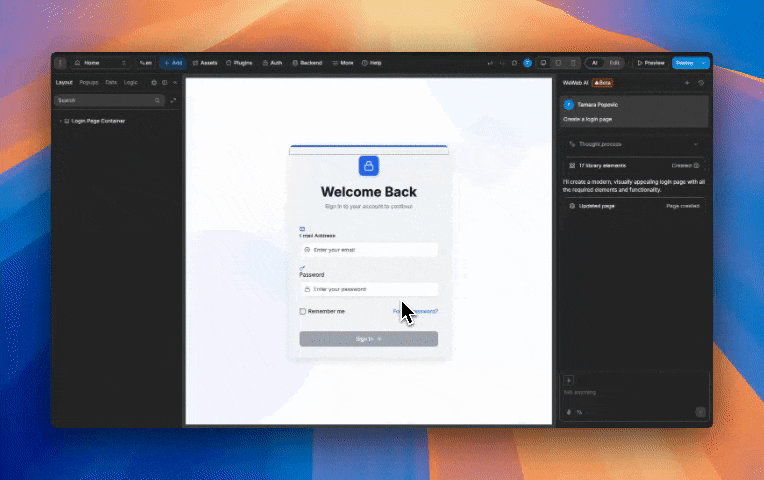Click the Tamara Popovic avatar
The height and width of the screenshot is (480, 764).
click(568, 104)
